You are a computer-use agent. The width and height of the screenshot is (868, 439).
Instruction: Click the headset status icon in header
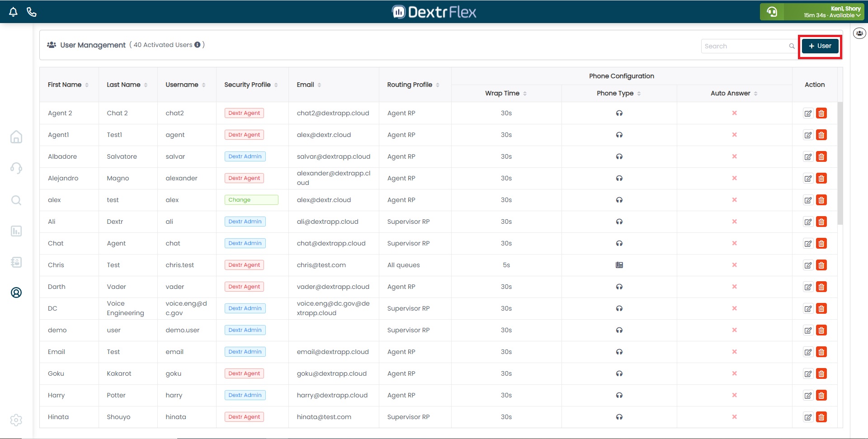pyautogui.click(x=772, y=12)
